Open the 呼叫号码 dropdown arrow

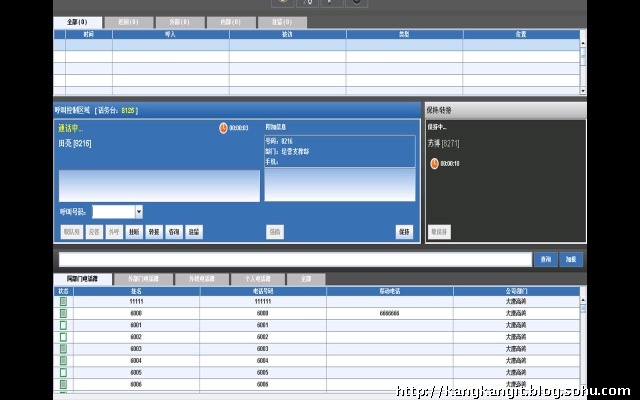(x=138, y=212)
